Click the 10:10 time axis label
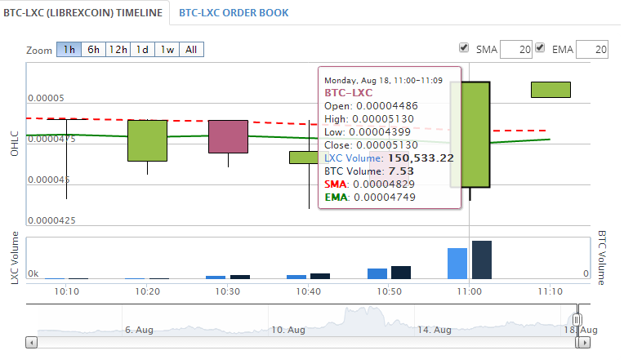Screen dimensions: 624x364 67,291
